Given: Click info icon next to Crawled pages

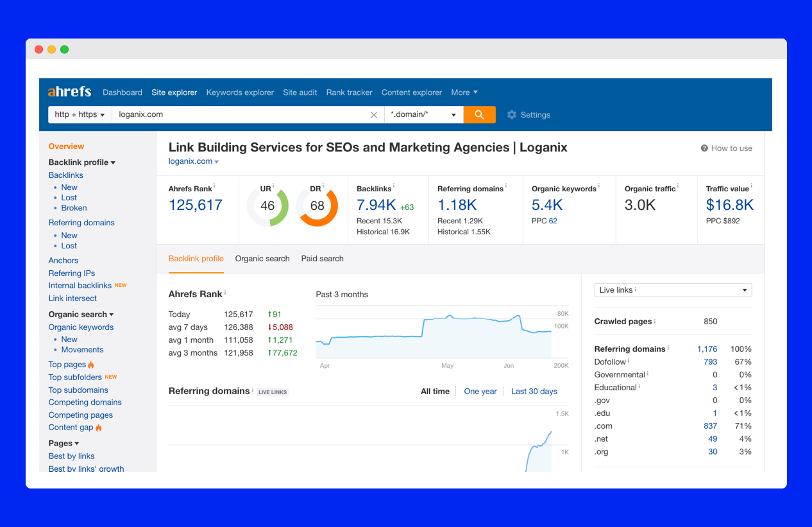Looking at the screenshot, I should pyautogui.click(x=655, y=320).
